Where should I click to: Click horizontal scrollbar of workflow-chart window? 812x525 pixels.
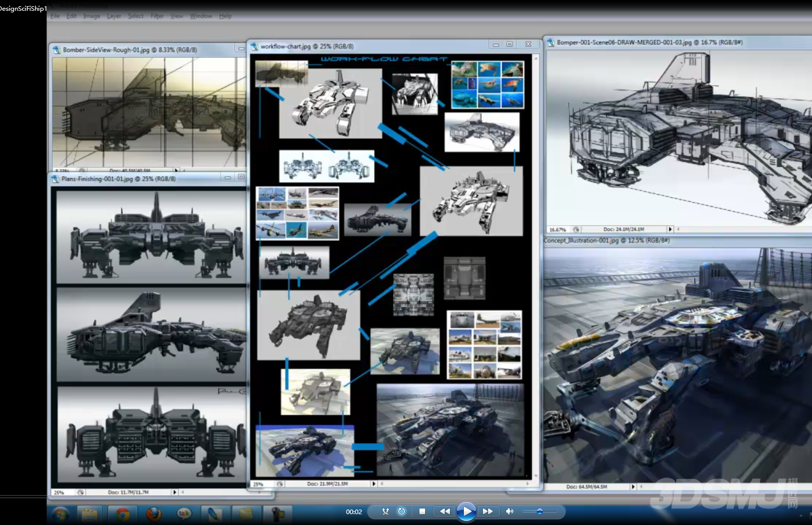click(x=455, y=484)
